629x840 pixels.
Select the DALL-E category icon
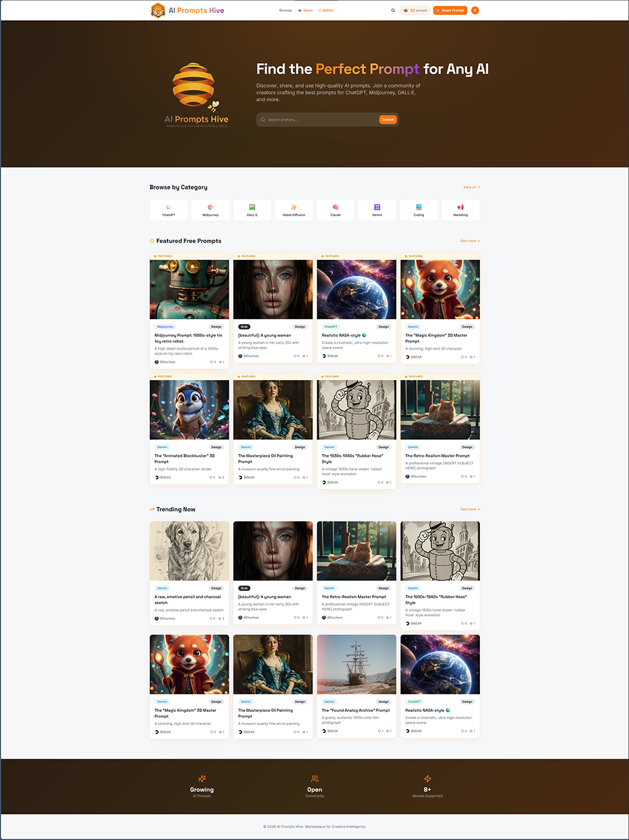[x=252, y=210]
